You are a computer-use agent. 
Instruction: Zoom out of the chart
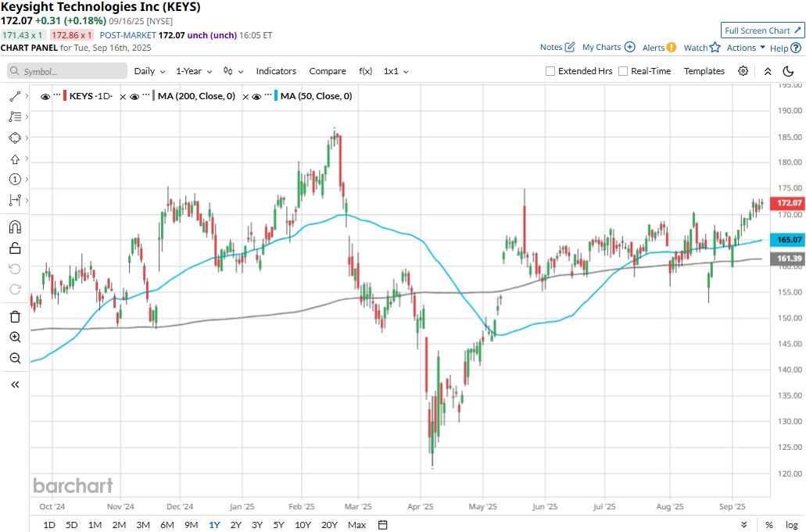coord(15,358)
